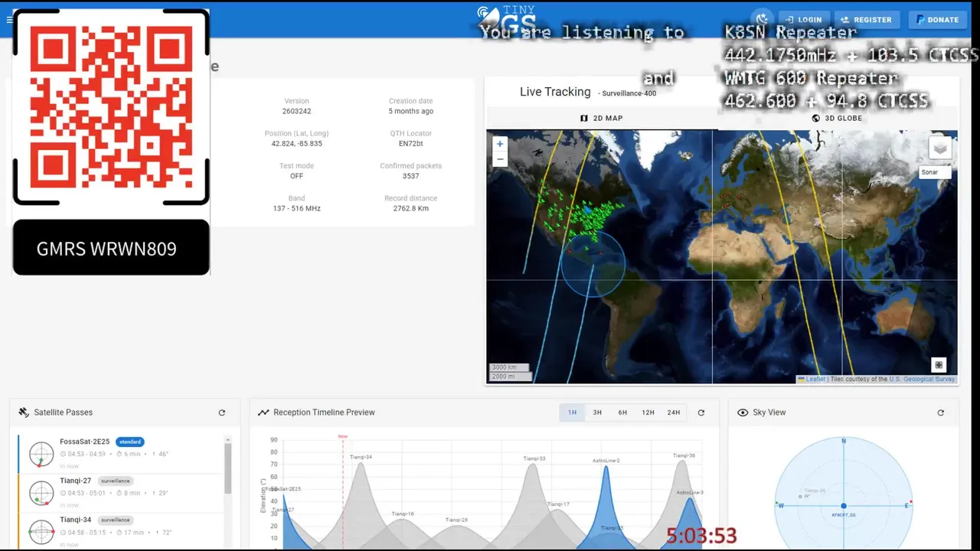This screenshot has height=551, width=980.
Task: Click the Position value 42.824, -85.835
Action: [296, 144]
